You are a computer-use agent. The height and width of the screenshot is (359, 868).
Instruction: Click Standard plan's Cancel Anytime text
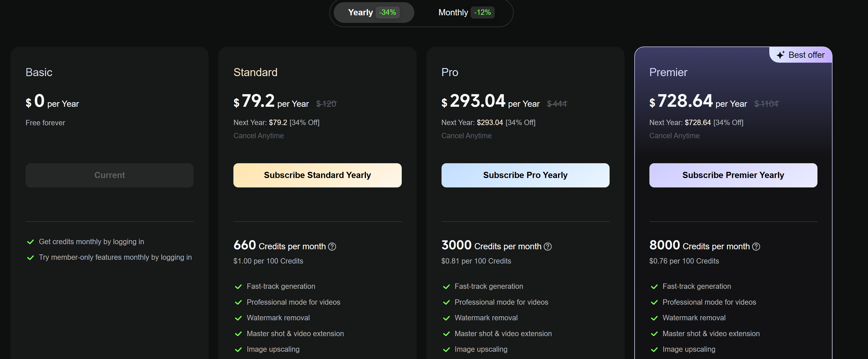(258, 136)
